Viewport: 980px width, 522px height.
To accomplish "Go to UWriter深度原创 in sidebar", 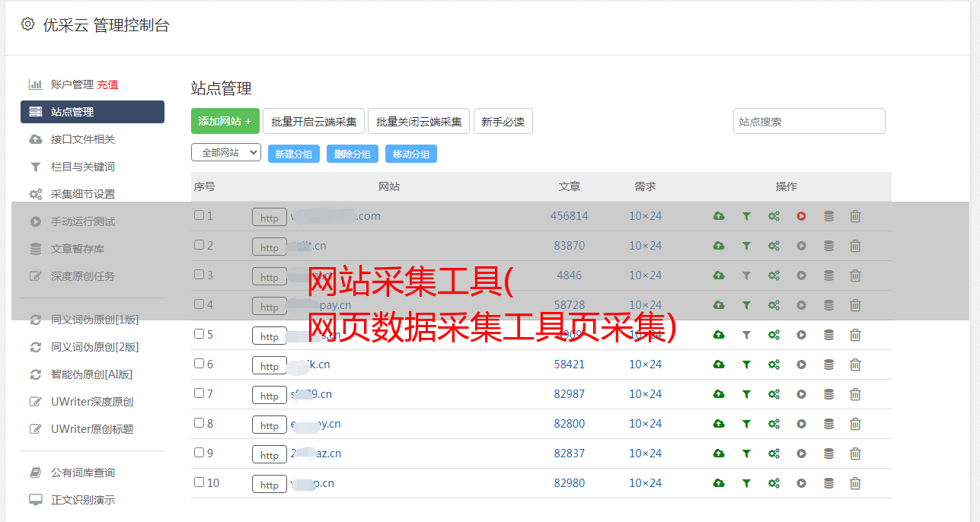I will pos(92,402).
